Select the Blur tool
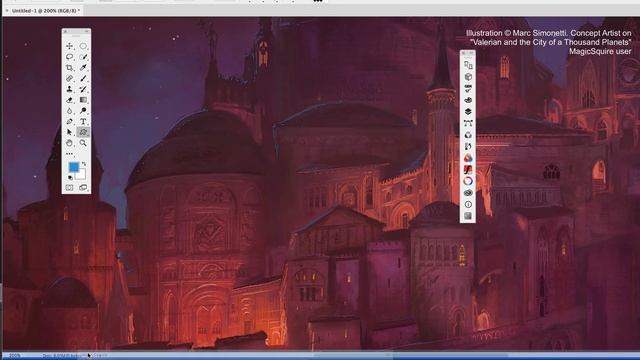 [69, 111]
